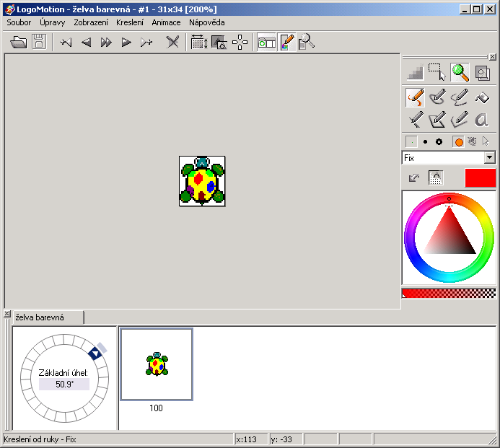The height and width of the screenshot is (448, 500).
Task: Close the tools panel with its X
Action: [492, 57]
